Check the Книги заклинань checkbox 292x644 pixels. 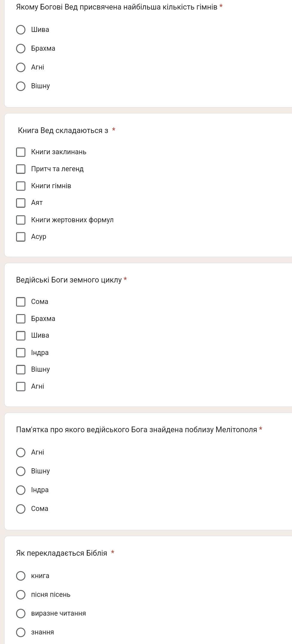click(21, 152)
